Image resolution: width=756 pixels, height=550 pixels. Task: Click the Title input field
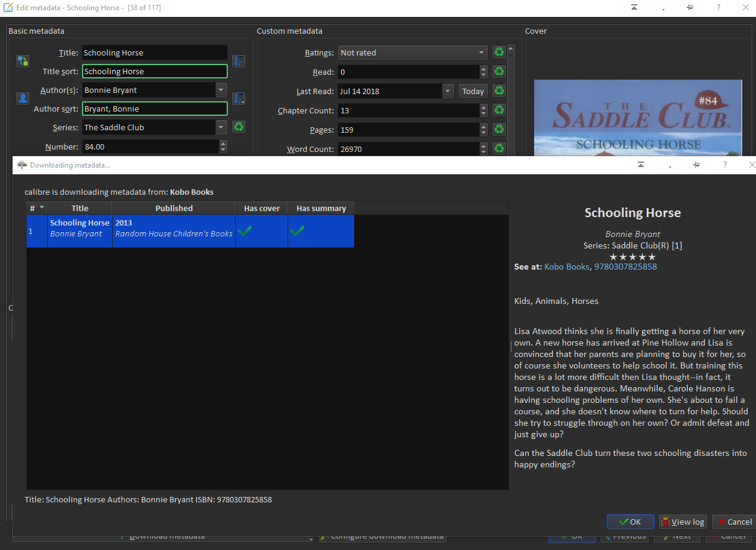(155, 52)
